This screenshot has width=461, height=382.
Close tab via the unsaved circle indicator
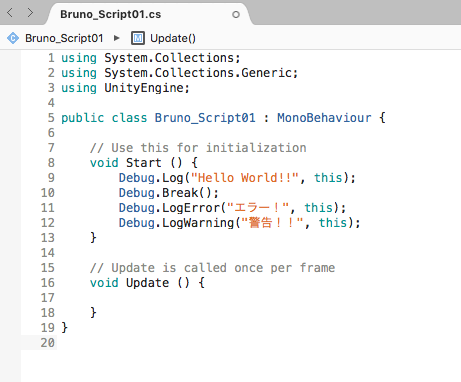(x=236, y=14)
